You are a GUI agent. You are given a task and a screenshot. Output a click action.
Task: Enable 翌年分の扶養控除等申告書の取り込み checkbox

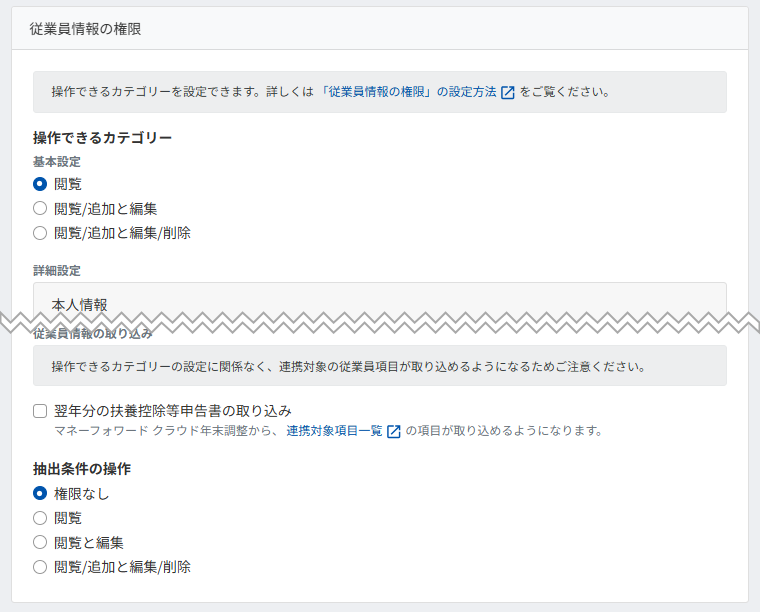[40, 411]
